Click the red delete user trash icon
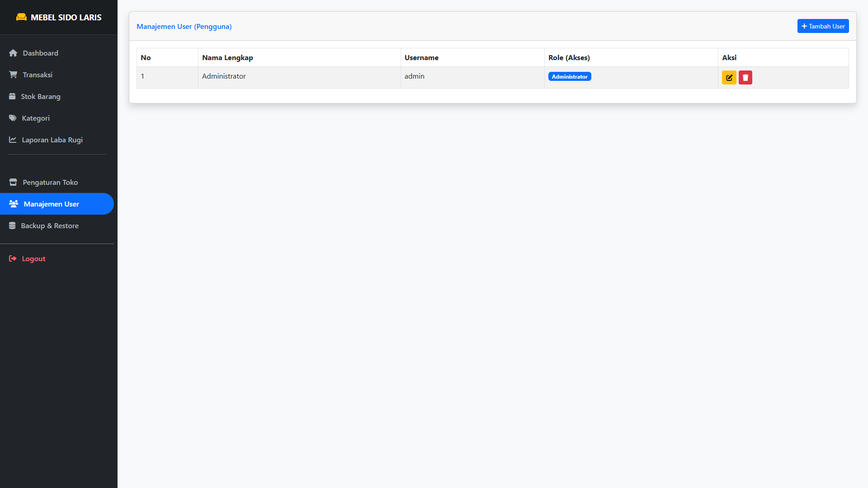Screen dimensions: 868x488 (745, 78)
